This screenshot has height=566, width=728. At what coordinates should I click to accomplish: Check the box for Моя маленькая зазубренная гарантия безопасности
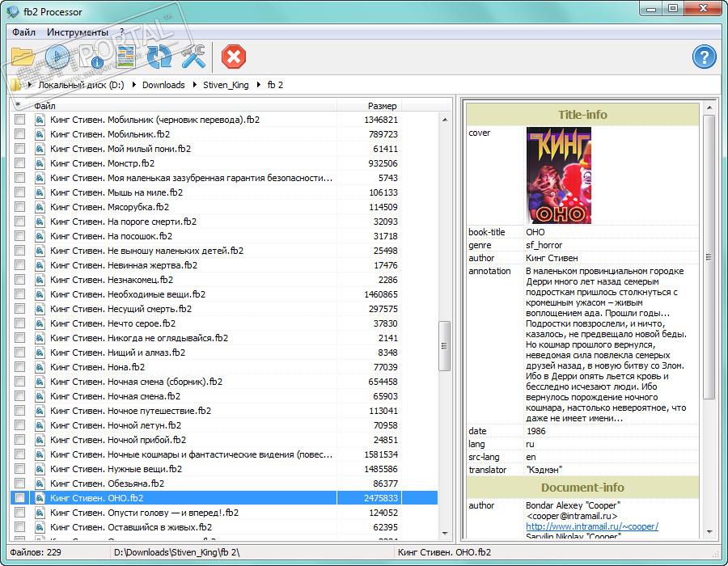tap(19, 178)
